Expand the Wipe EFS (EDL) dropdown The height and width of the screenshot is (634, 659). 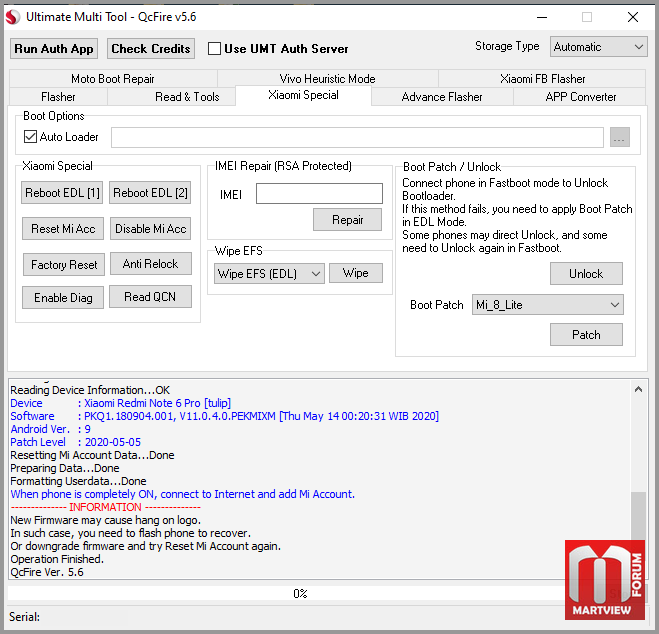tap(269, 274)
